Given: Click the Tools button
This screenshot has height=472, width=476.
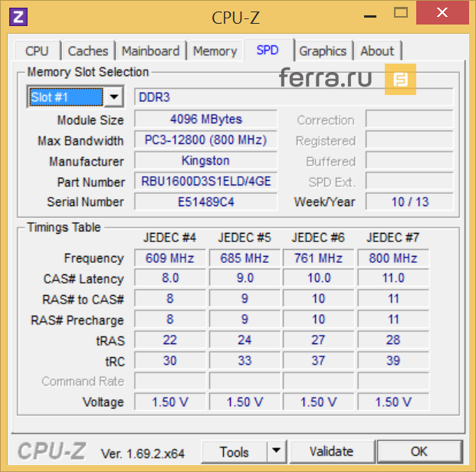Looking at the screenshot, I should tap(235, 451).
